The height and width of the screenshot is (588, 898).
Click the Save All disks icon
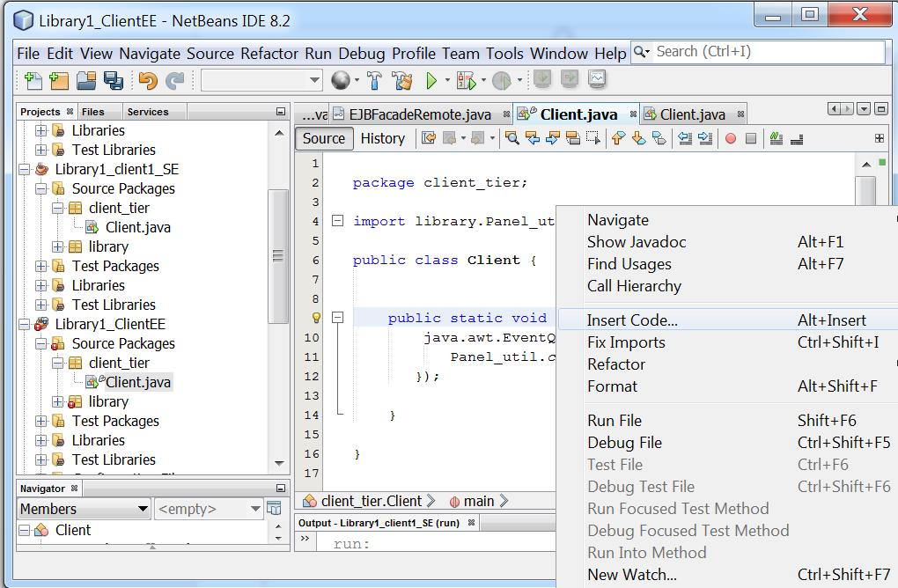tap(114, 81)
